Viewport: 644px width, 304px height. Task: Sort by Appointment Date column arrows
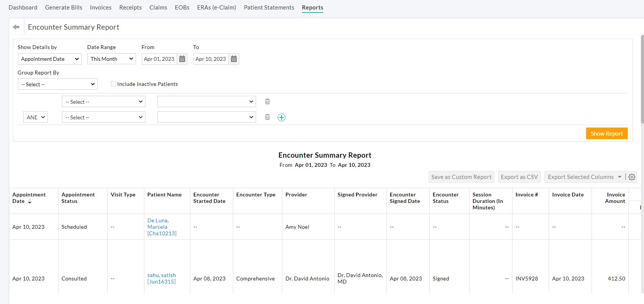point(30,201)
